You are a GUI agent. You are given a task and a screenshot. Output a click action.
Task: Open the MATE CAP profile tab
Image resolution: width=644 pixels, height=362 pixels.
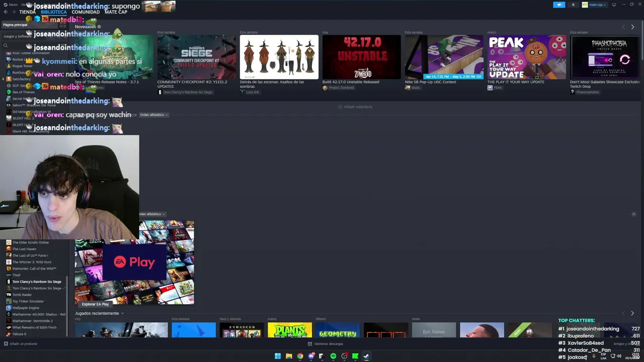pos(116,12)
